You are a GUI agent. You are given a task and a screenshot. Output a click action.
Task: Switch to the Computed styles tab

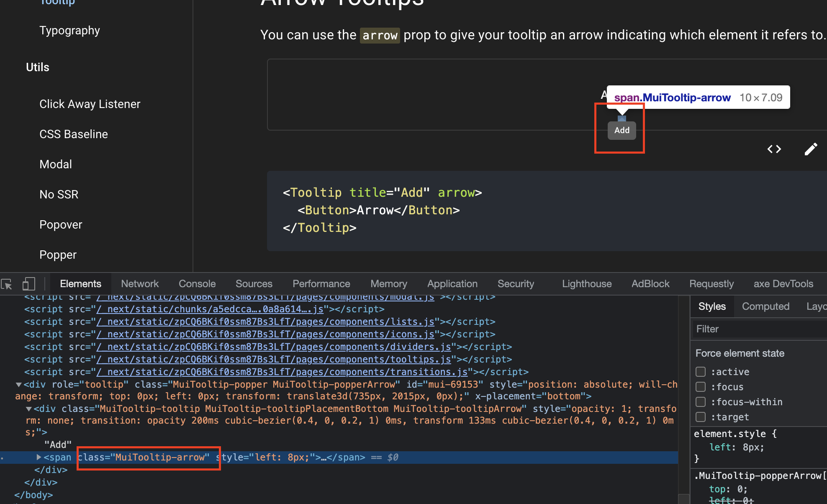click(765, 306)
